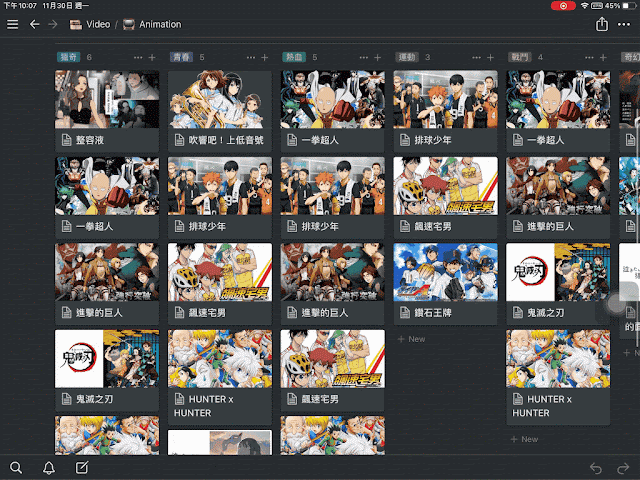Add a card to the 戰鬥 column
Screen dimensions: 640x480
point(603,58)
